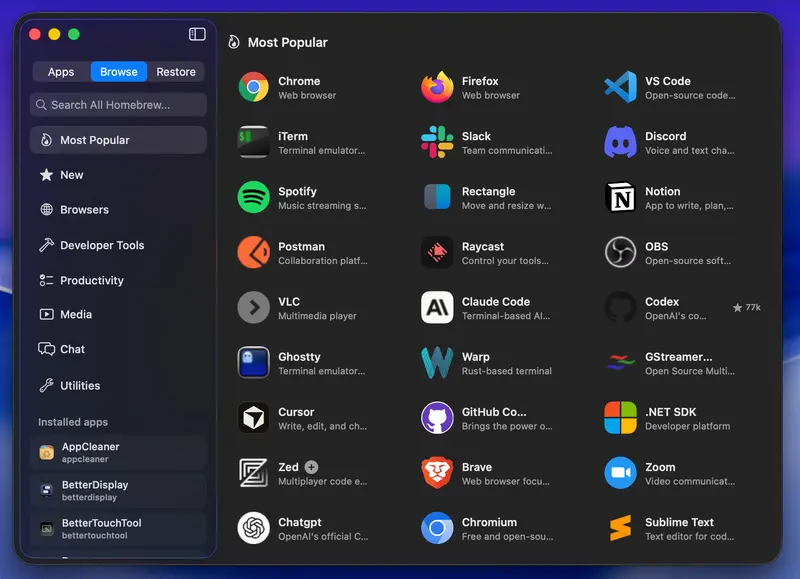The width and height of the screenshot is (800, 579).
Task: Open the Spotify green icon
Action: point(254,197)
